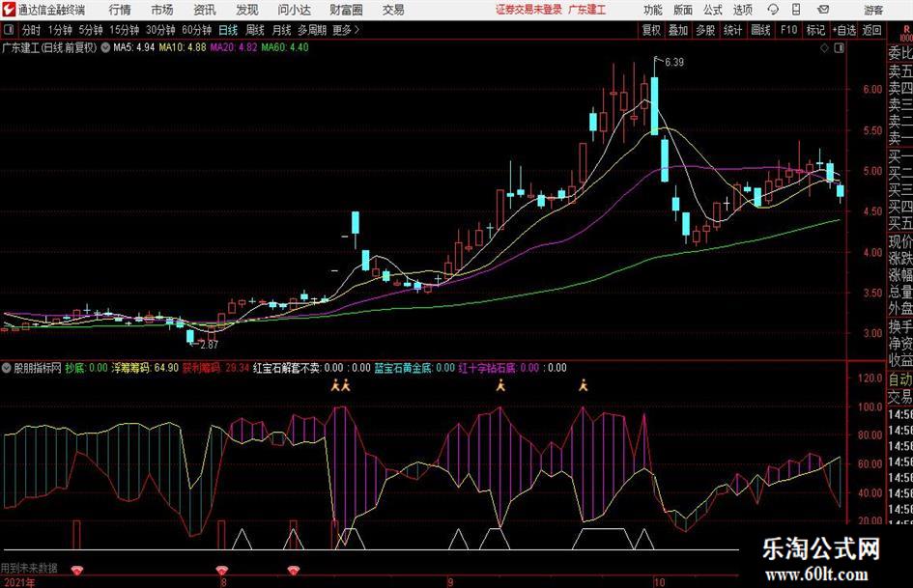Switch to the 30分钟 period tab
This screenshot has height=588, width=913.
pyautogui.click(x=160, y=30)
